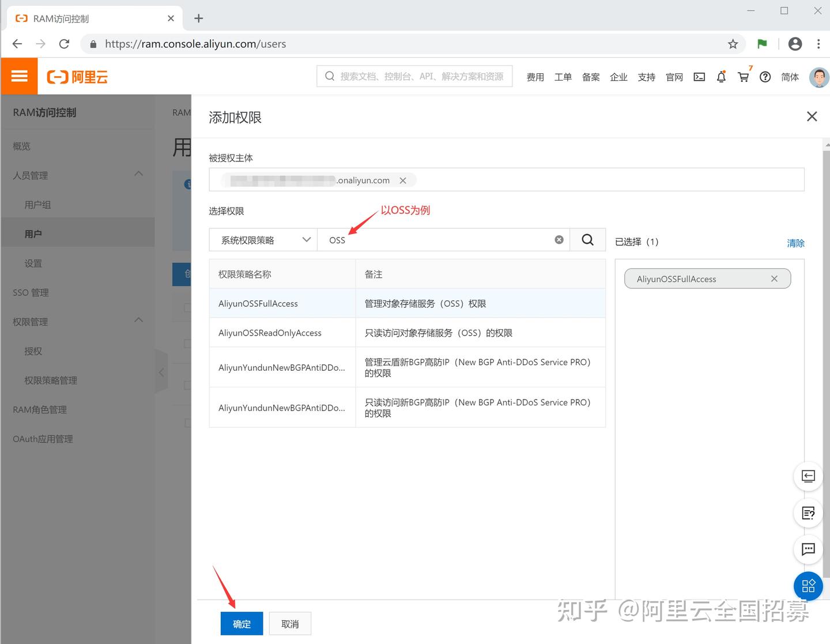Remove AliyunOSSFullAccess from the selected list

774,278
